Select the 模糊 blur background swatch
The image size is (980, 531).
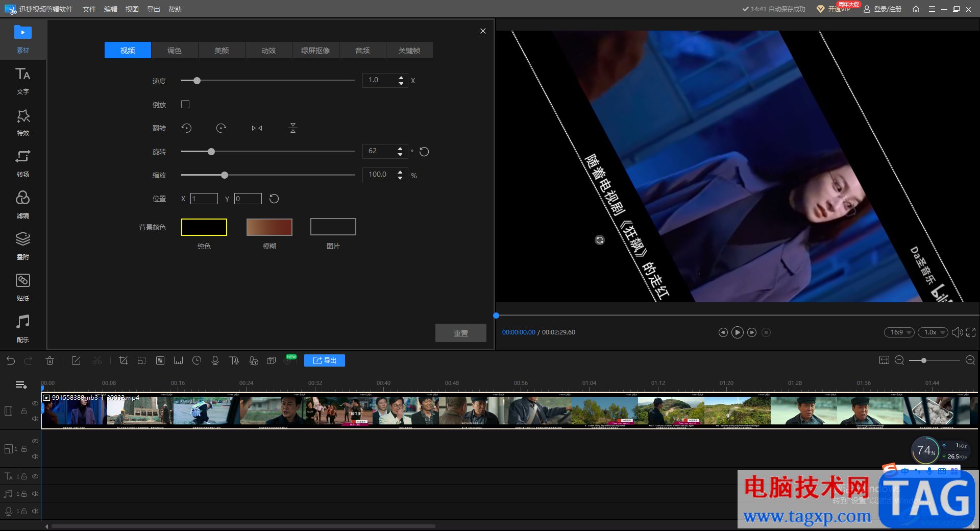click(x=269, y=227)
